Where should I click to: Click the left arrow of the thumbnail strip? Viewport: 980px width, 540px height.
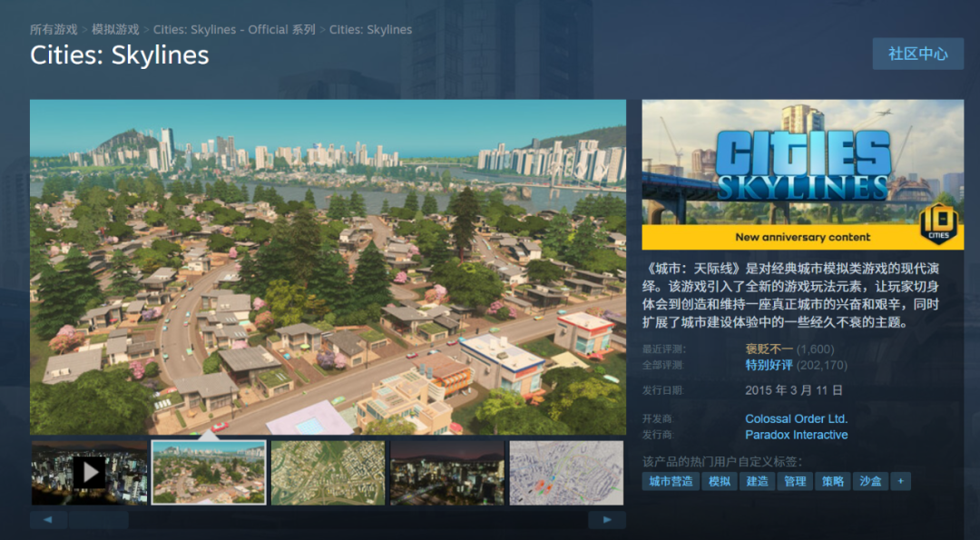click(x=48, y=519)
